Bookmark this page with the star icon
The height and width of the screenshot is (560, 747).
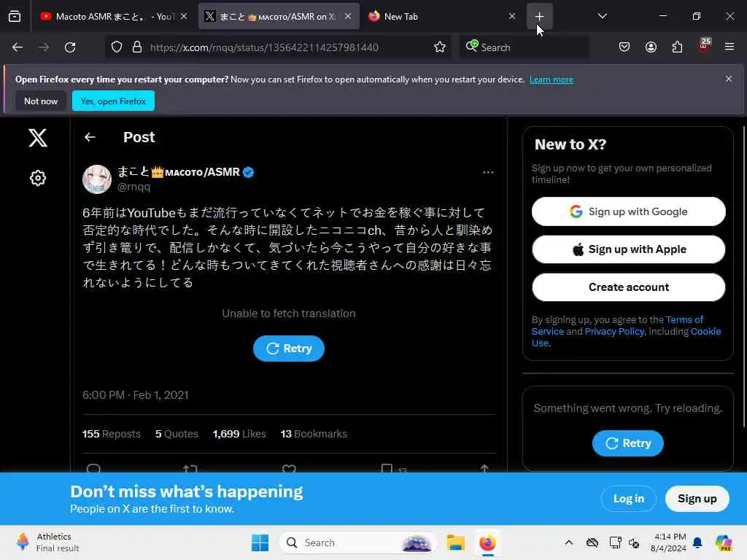tap(440, 47)
